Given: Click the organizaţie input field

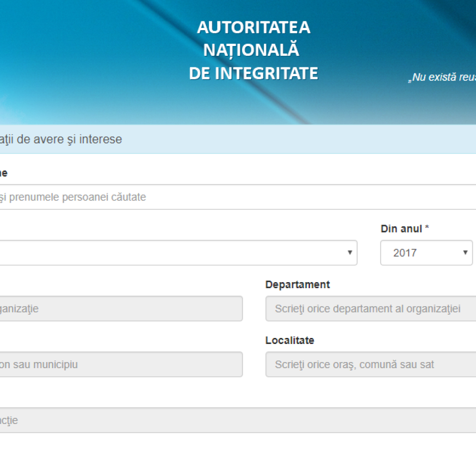Looking at the screenshot, I should [121, 309].
